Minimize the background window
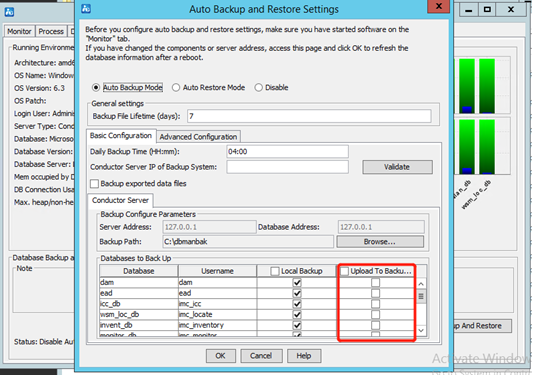Viewport: 533px width, 376px height. [x=469, y=10]
